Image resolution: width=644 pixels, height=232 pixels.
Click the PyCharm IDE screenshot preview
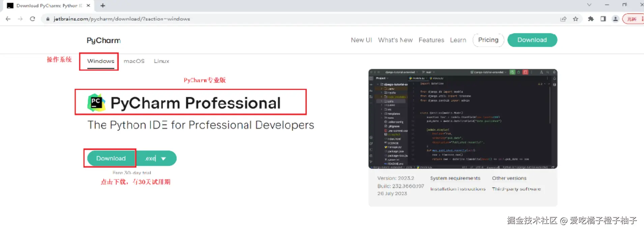pyautogui.click(x=463, y=119)
